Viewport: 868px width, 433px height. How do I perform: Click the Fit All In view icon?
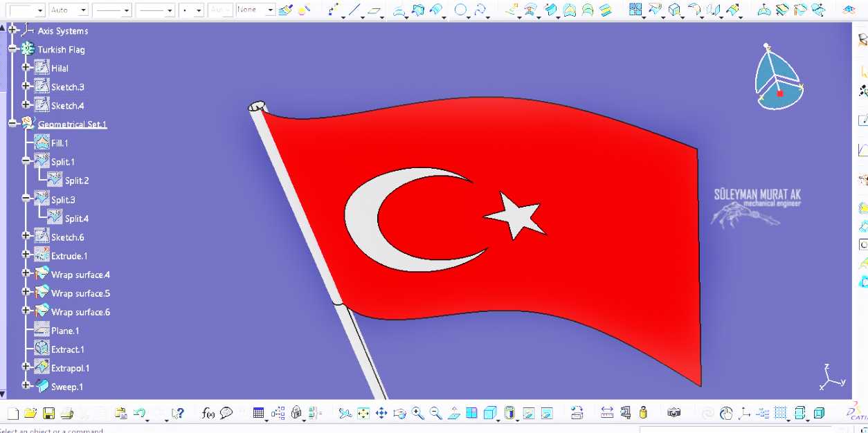363,413
